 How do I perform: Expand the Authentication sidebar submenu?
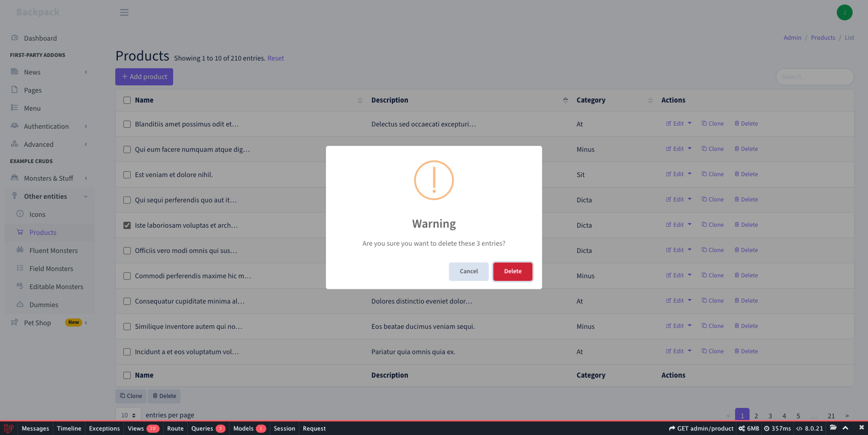coord(86,126)
